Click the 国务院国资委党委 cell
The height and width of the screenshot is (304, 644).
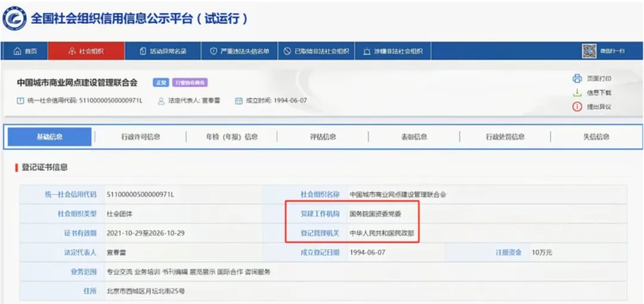coord(376,213)
